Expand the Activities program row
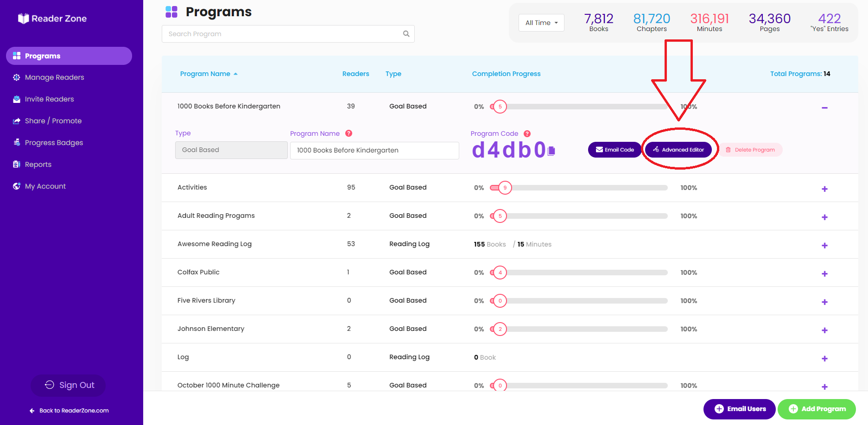868x425 pixels. click(x=824, y=189)
